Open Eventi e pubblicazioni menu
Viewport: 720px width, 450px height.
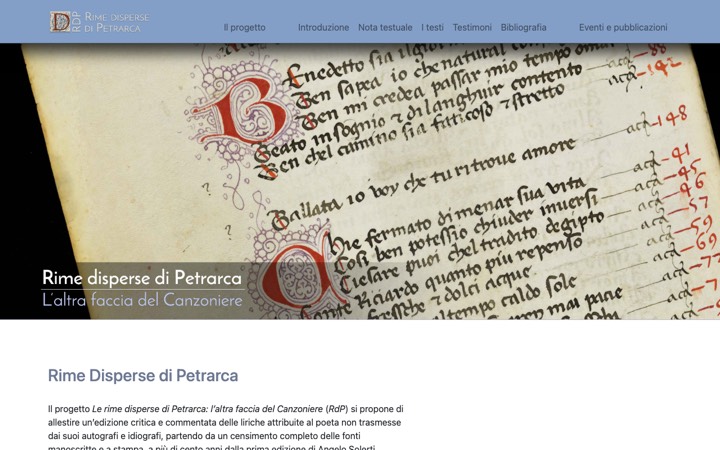click(623, 28)
